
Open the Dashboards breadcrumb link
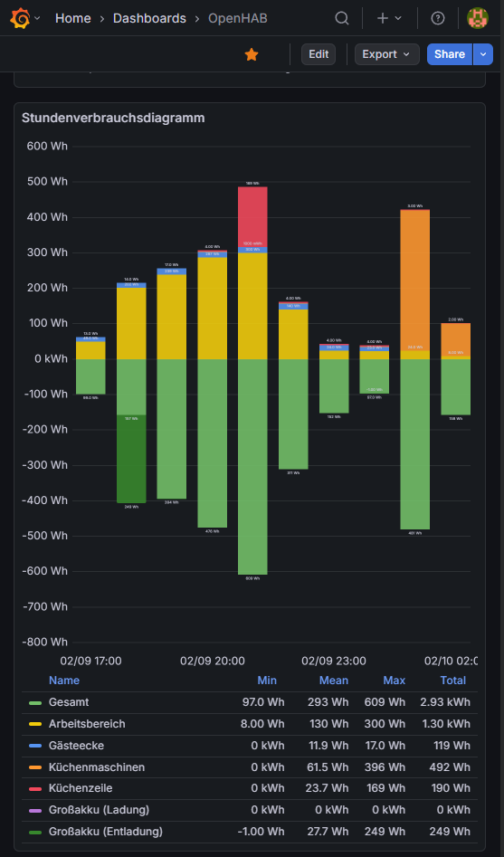pyautogui.click(x=149, y=18)
